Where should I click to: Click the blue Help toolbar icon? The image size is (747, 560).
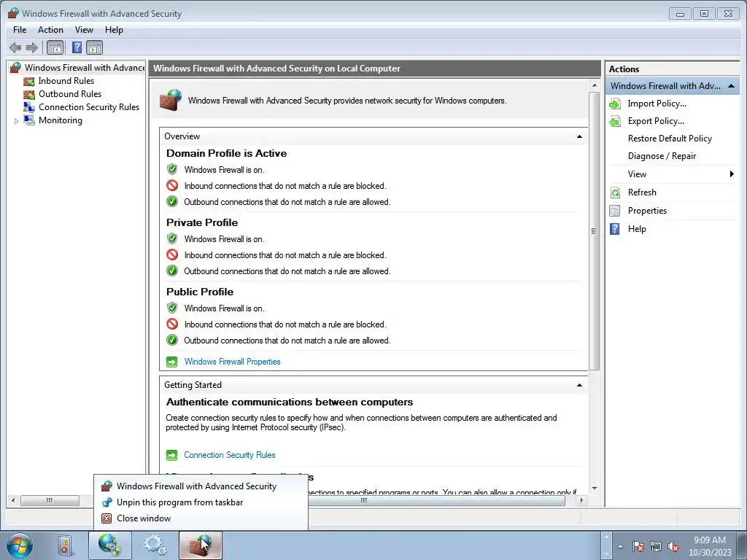coord(77,47)
